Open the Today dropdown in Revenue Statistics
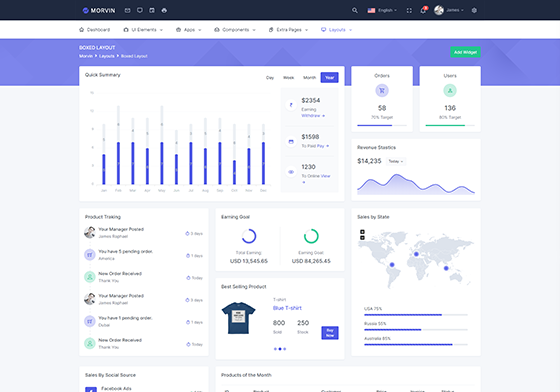 point(396,161)
